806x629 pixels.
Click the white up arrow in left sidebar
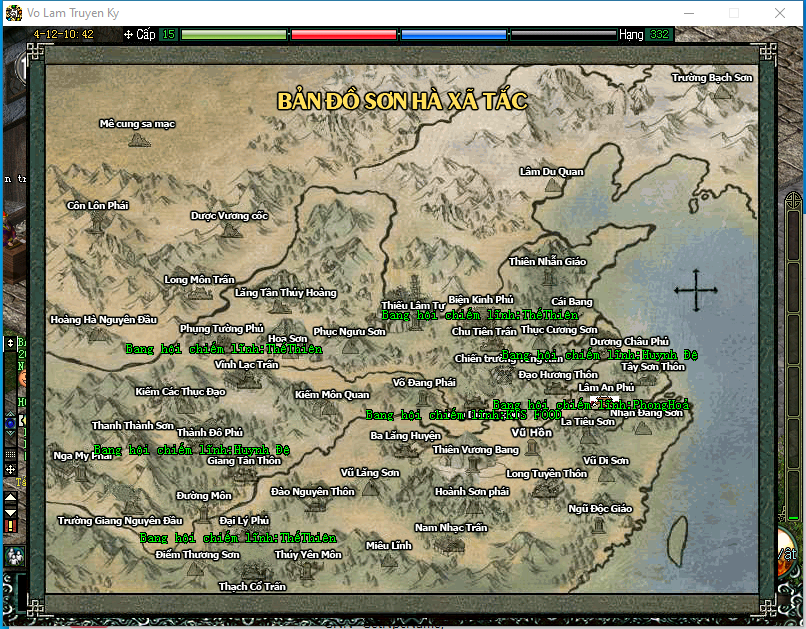pos(10,497)
